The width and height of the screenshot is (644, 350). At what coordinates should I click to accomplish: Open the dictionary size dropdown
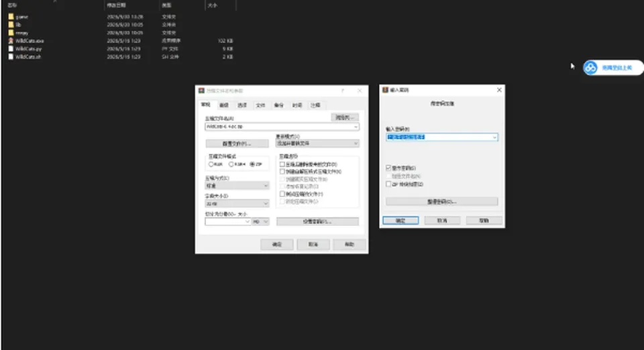[x=237, y=204]
